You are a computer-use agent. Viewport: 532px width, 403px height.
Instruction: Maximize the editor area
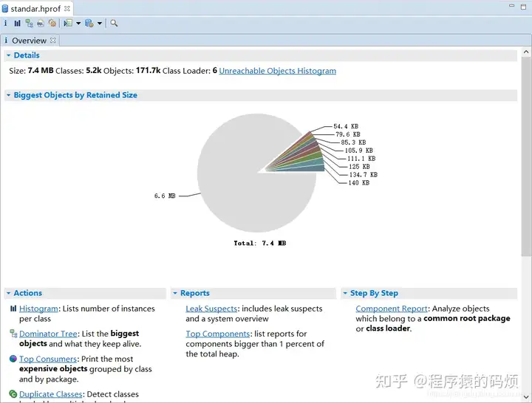tap(524, 7)
